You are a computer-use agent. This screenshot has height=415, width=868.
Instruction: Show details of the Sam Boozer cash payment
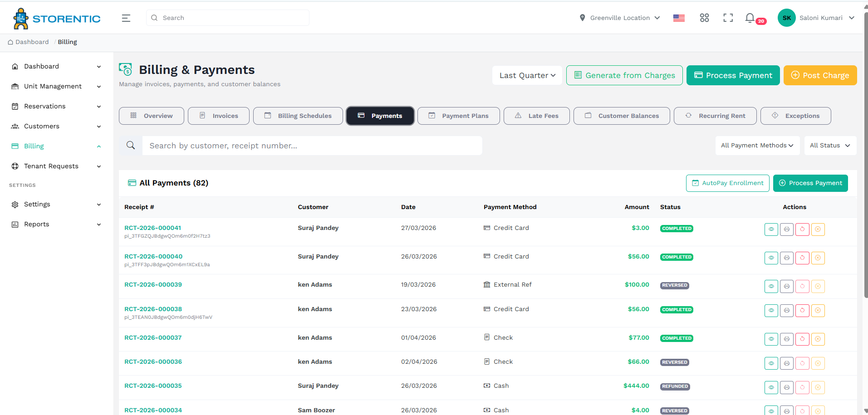click(771, 410)
